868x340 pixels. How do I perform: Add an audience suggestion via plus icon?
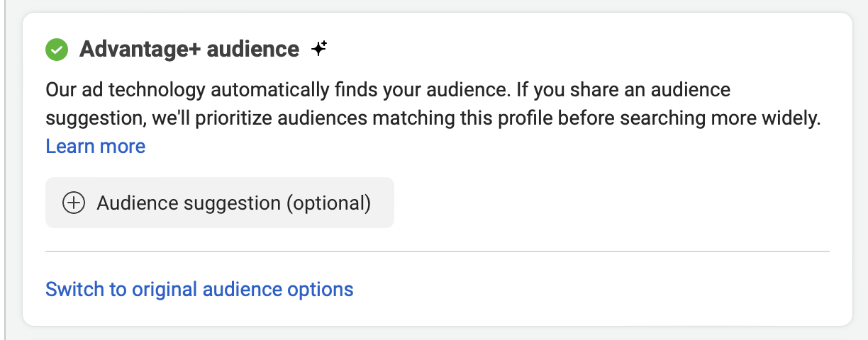point(74,203)
